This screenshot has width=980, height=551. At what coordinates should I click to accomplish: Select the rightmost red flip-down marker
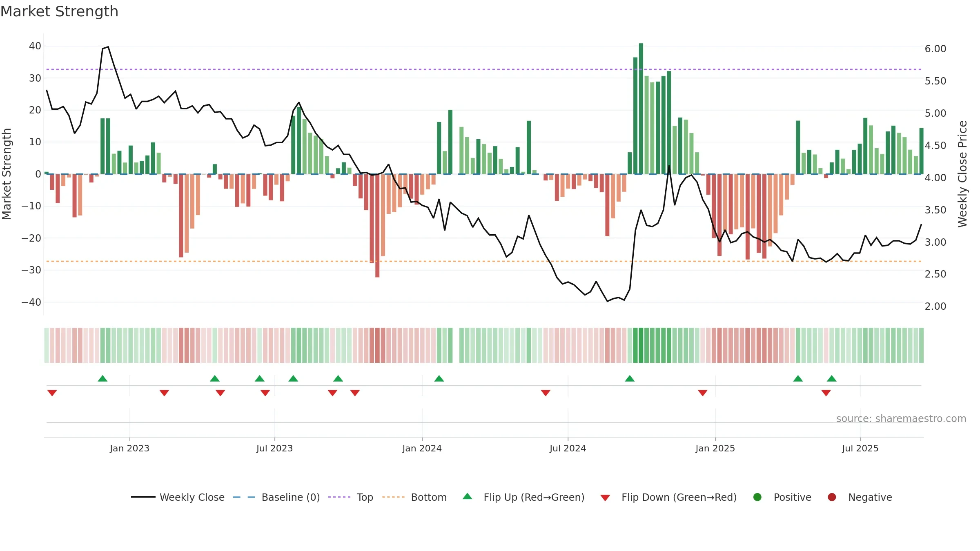(826, 393)
